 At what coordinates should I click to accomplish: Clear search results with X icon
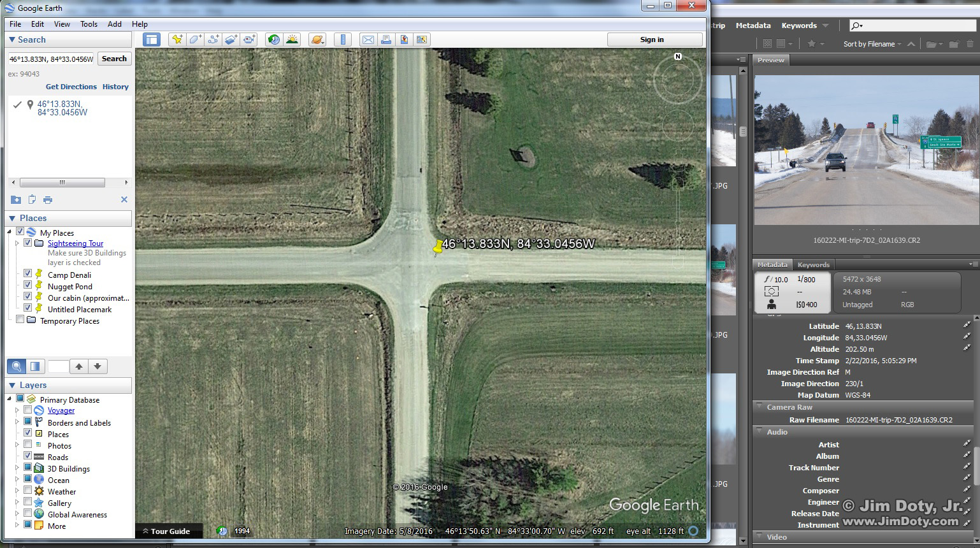point(124,199)
